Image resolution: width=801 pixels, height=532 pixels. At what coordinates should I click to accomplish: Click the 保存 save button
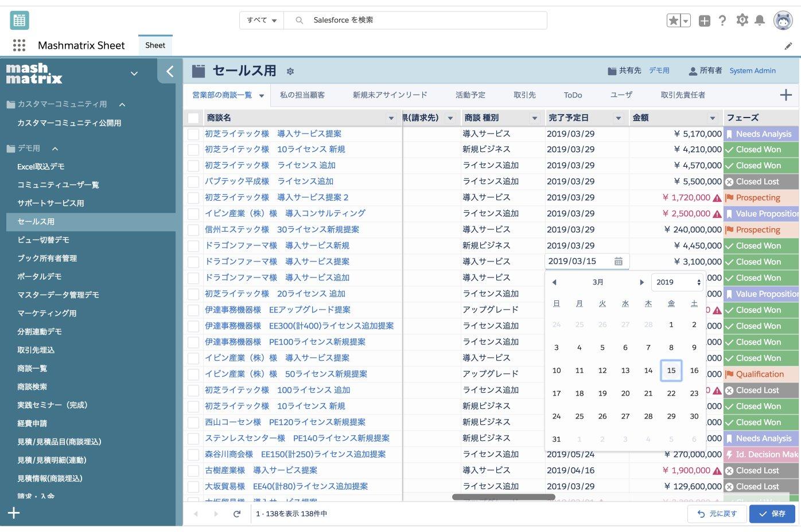pos(772,514)
